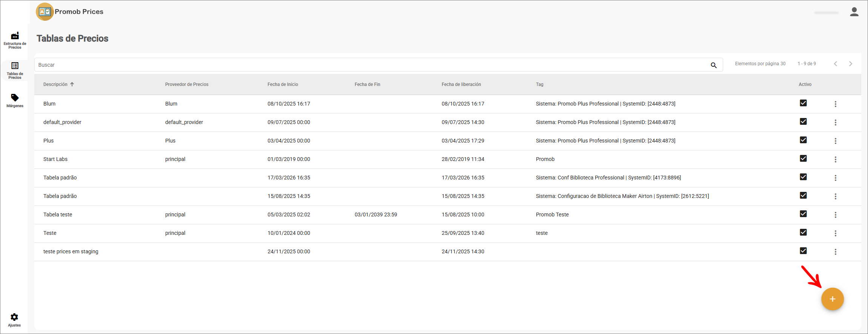Click the Buscar search field
This screenshot has height=334, width=868.
click(370, 65)
